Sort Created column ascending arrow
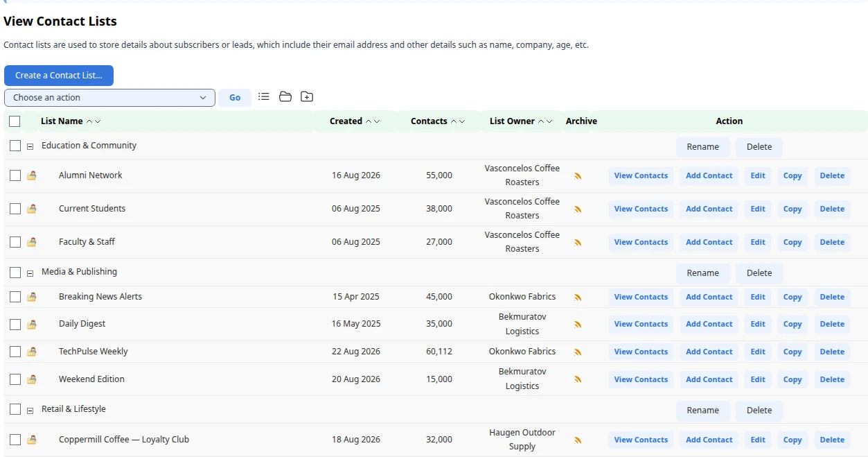Screen dimensions: 868x457 point(369,121)
